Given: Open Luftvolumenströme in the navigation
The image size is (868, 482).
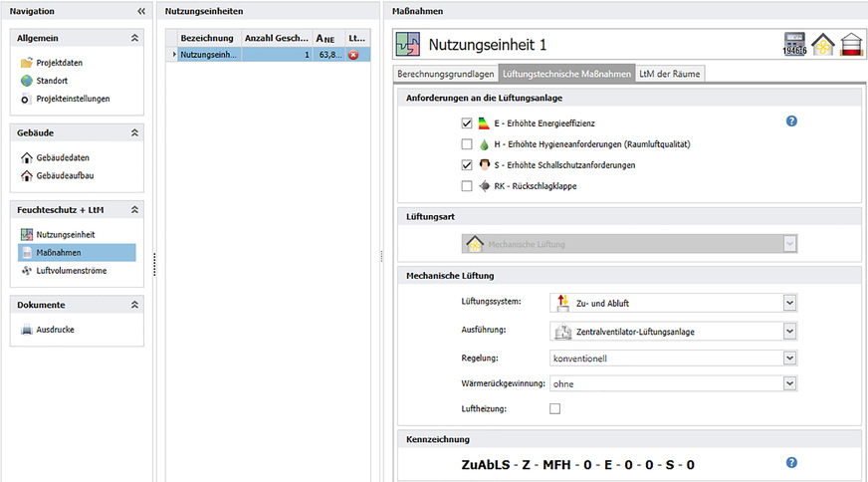Looking at the screenshot, I should 70,271.
